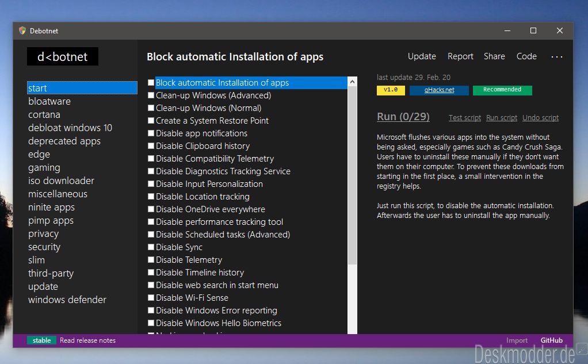This screenshot has height=364, width=588.
Task: Click the 'Undo script' link
Action: point(540,118)
